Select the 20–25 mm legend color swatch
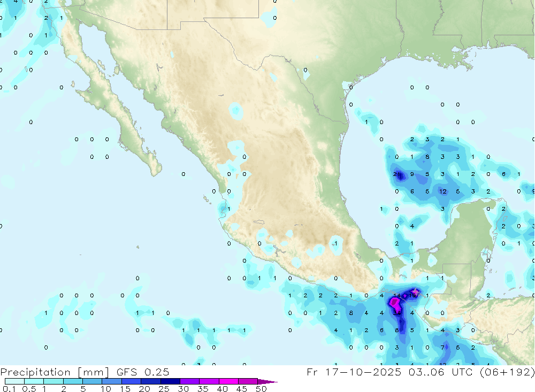This screenshot has width=535, height=392. point(151,381)
